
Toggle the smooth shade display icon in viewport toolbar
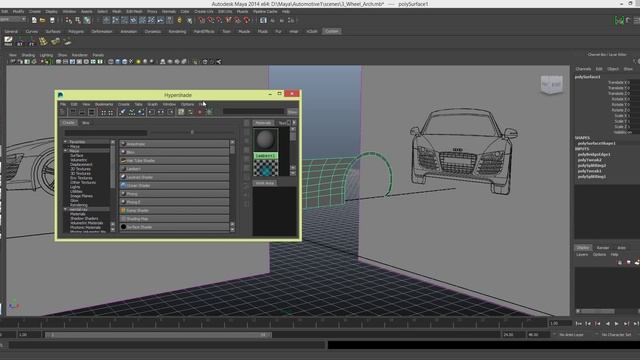118,62
